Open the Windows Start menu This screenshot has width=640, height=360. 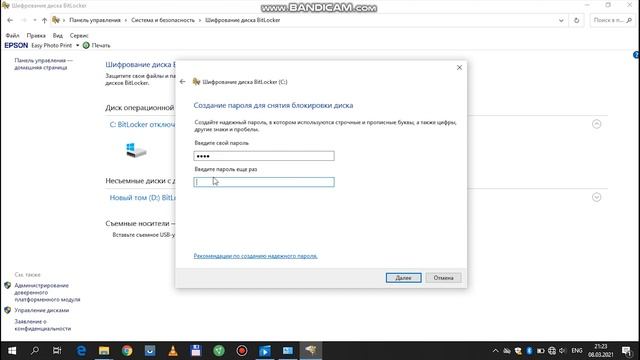12,351
